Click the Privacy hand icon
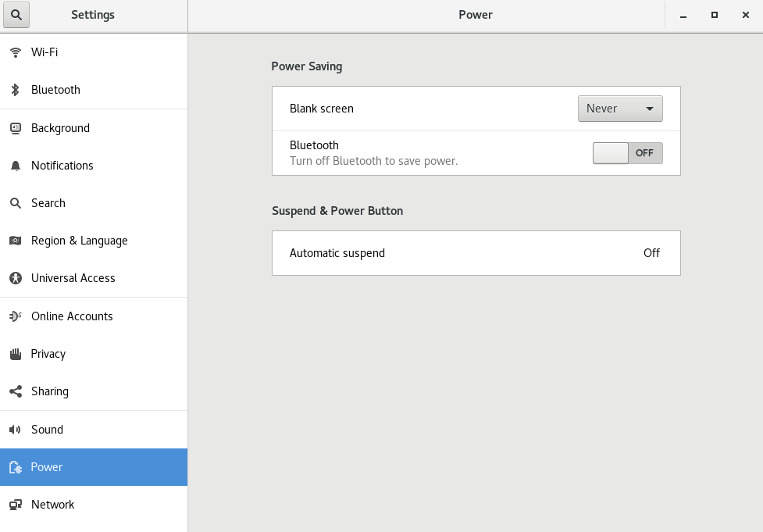Image resolution: width=763 pixels, height=532 pixels. click(16, 354)
